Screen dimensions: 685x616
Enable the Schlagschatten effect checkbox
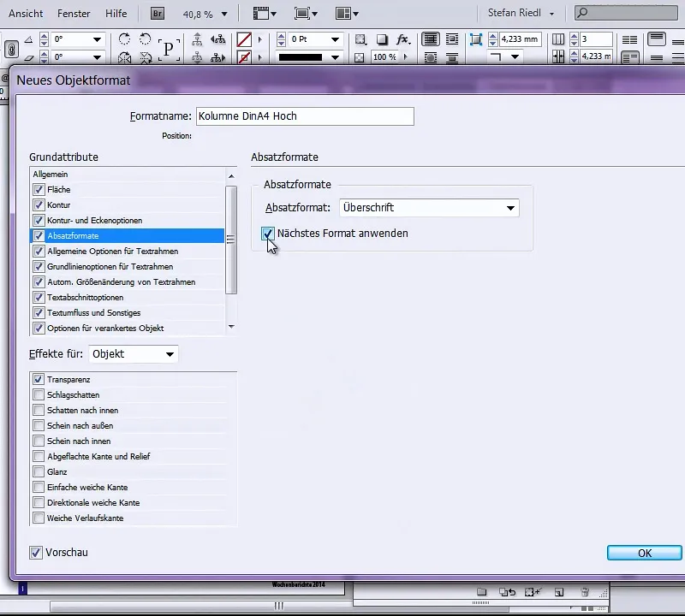coord(39,394)
